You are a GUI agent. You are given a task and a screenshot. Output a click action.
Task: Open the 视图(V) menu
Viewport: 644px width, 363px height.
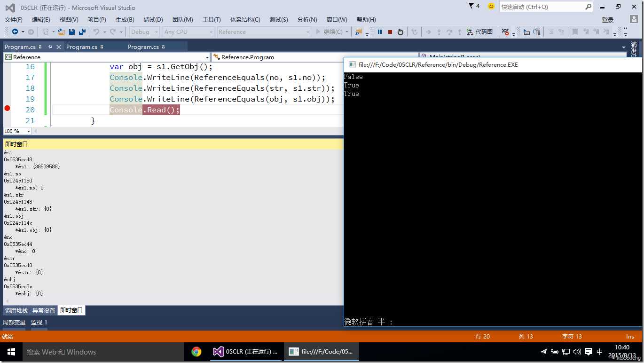tap(69, 19)
